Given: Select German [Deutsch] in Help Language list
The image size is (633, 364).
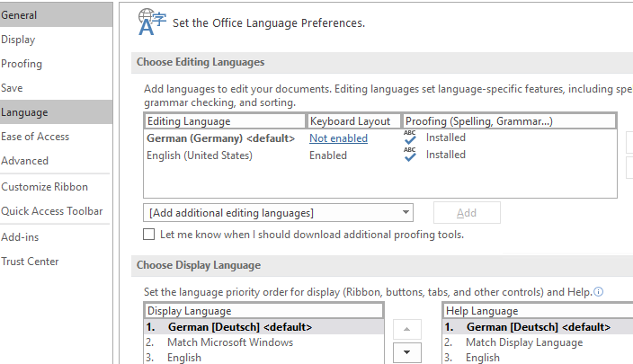Looking at the screenshot, I should pyautogui.click(x=538, y=327).
